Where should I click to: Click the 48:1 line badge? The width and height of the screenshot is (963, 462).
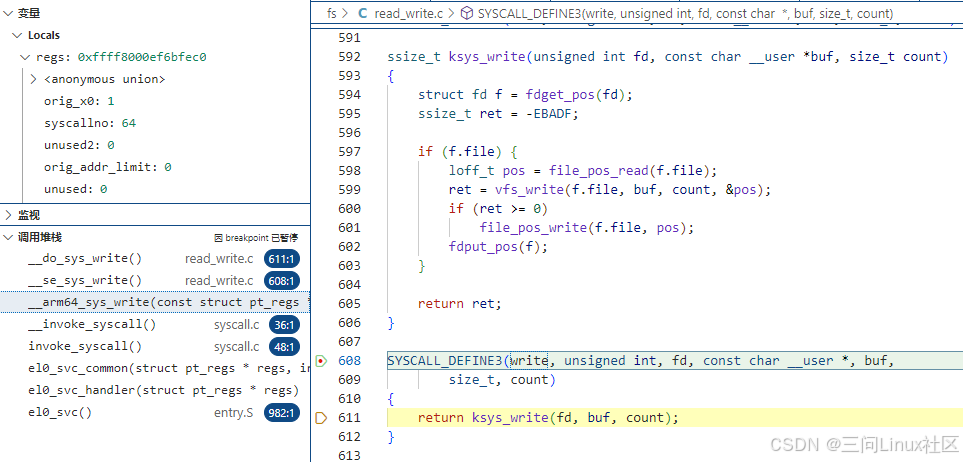284,346
